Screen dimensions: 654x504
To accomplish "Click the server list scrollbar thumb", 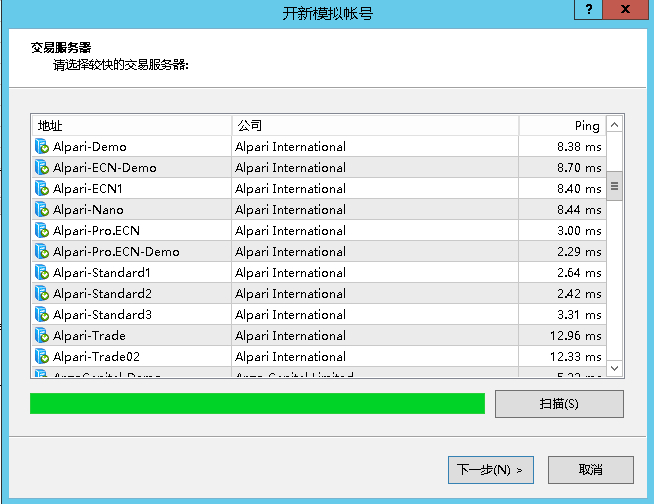I will point(614,186).
